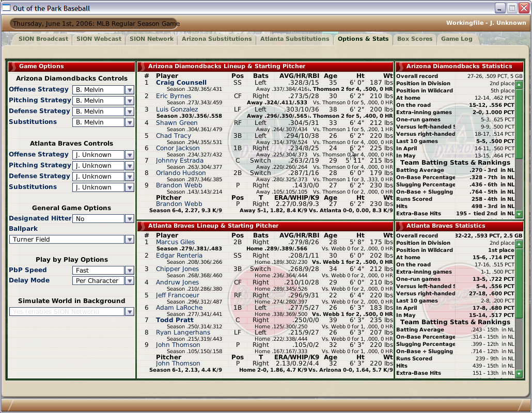The image size is (532, 413).
Task: Open Andruw Jones player profile
Action: (x=177, y=282)
